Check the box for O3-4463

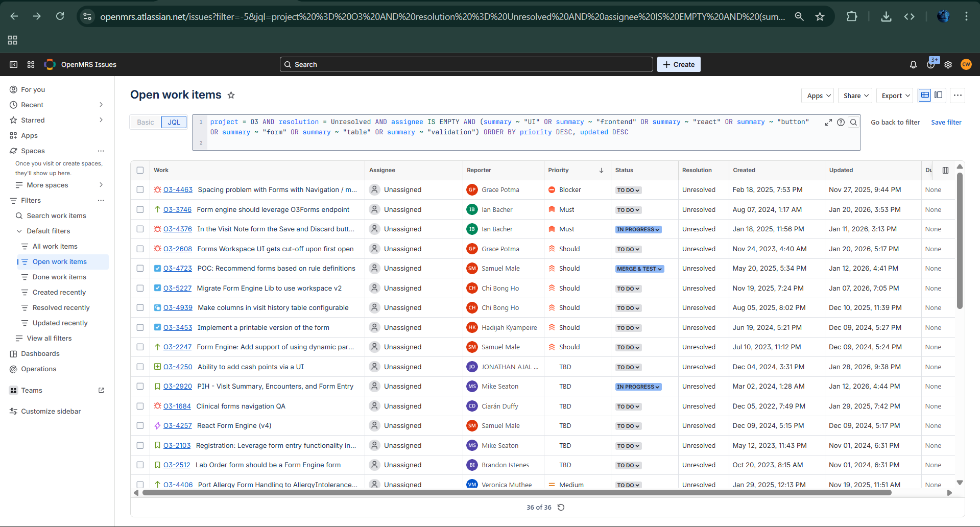pos(140,189)
